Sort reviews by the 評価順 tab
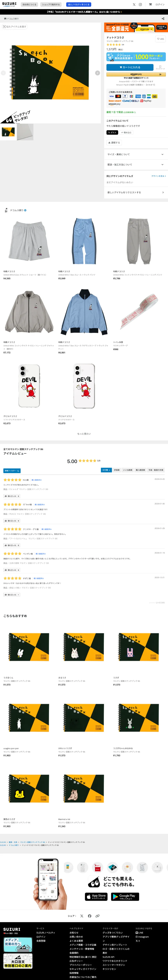168x980 pixels. coord(117,470)
